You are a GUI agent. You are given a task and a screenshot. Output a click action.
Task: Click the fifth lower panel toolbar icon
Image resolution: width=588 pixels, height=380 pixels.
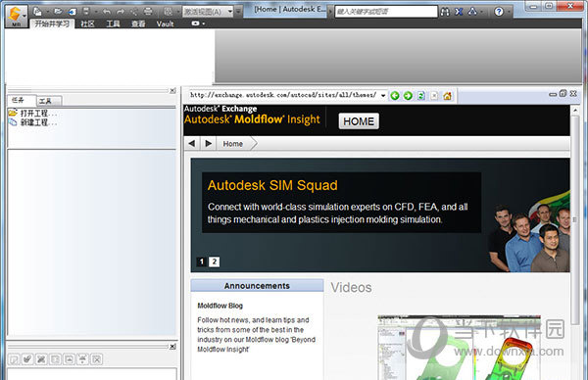tap(69, 359)
